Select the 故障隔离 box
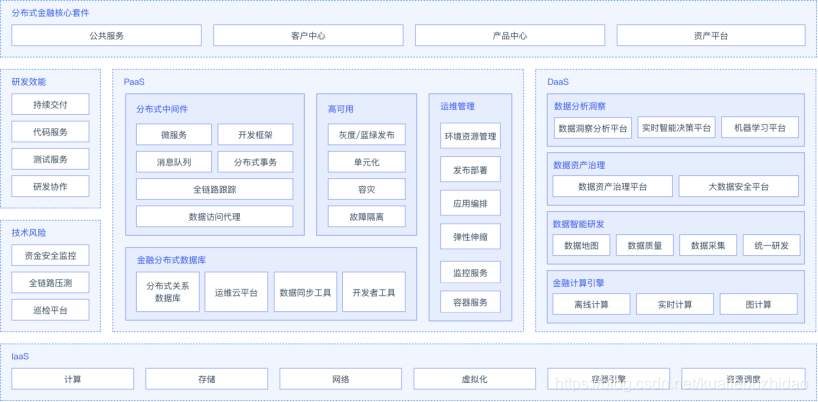This screenshot has width=818, height=402. pos(367,216)
